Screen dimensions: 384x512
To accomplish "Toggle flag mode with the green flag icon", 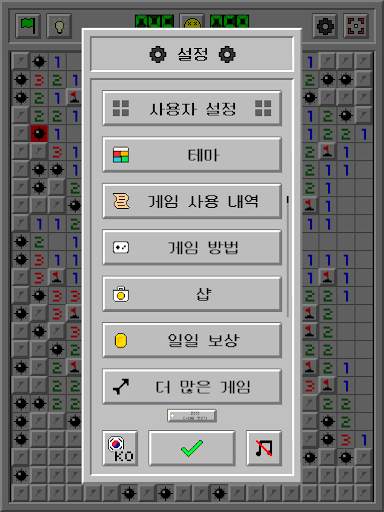I will coord(28,25).
